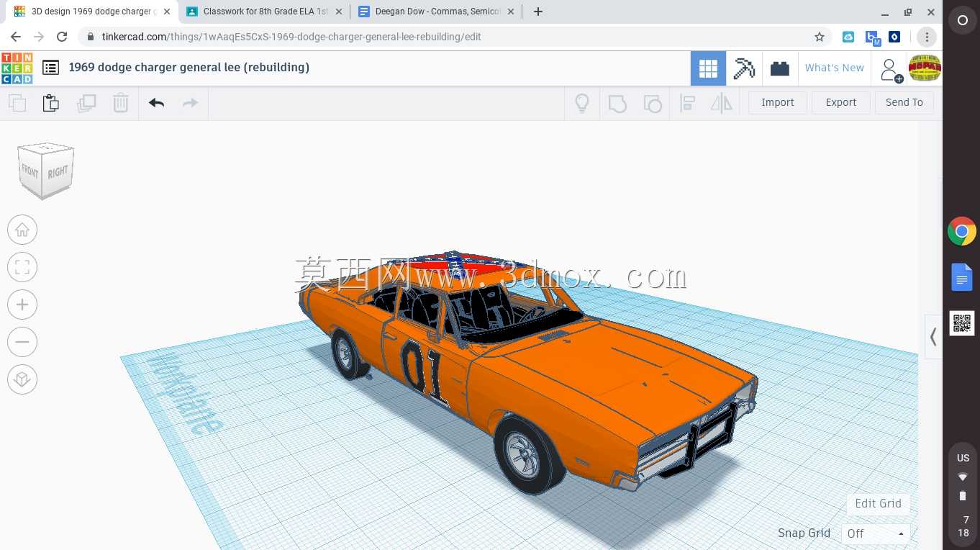The image size is (980, 550).
Task: Click the launcher circle button
Action: click(x=962, y=21)
